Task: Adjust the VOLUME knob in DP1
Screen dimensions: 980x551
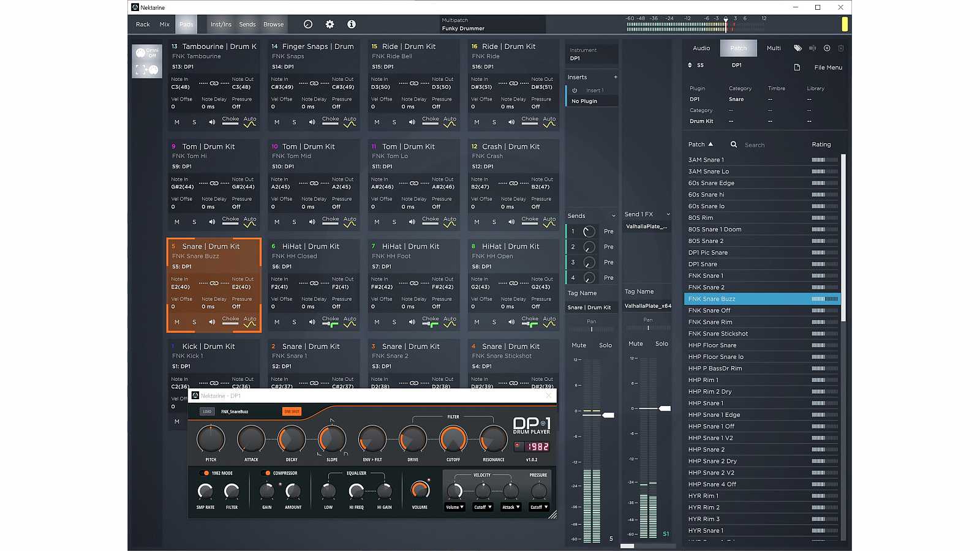Action: pyautogui.click(x=420, y=489)
